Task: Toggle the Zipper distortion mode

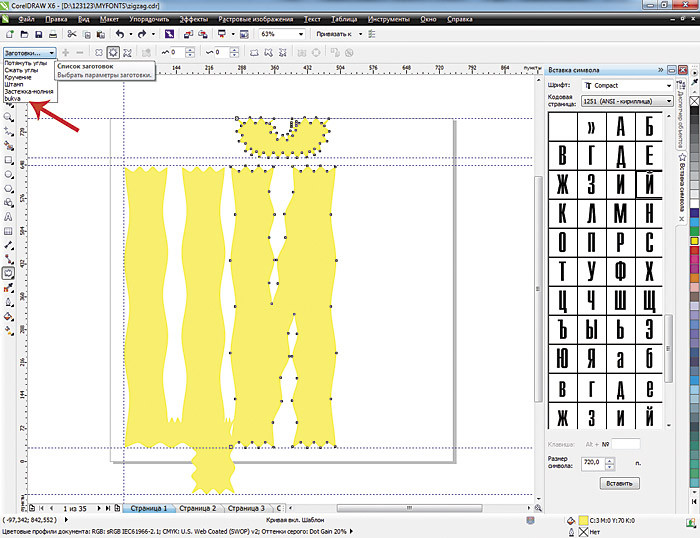Action: pos(113,53)
